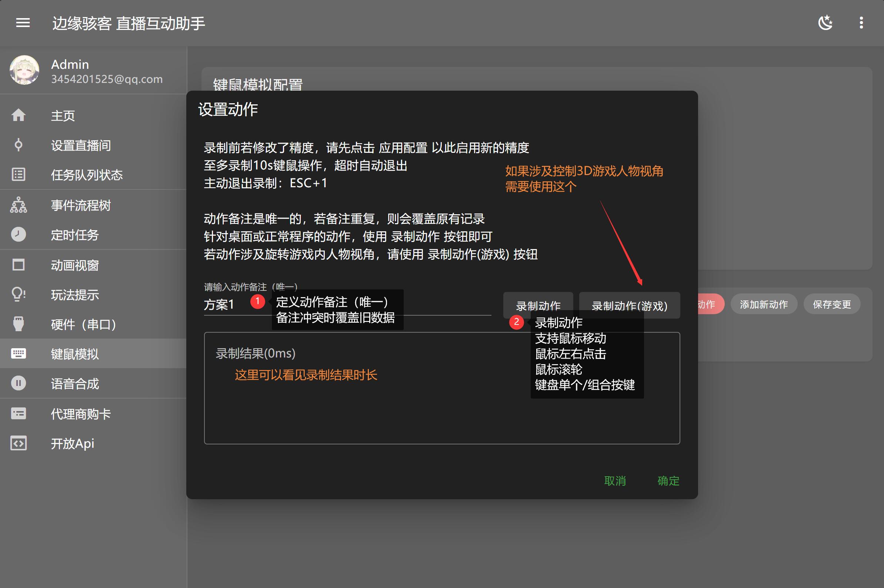The image size is (884, 588).
Task: Click the Admin avatar picture
Action: pyautogui.click(x=24, y=70)
